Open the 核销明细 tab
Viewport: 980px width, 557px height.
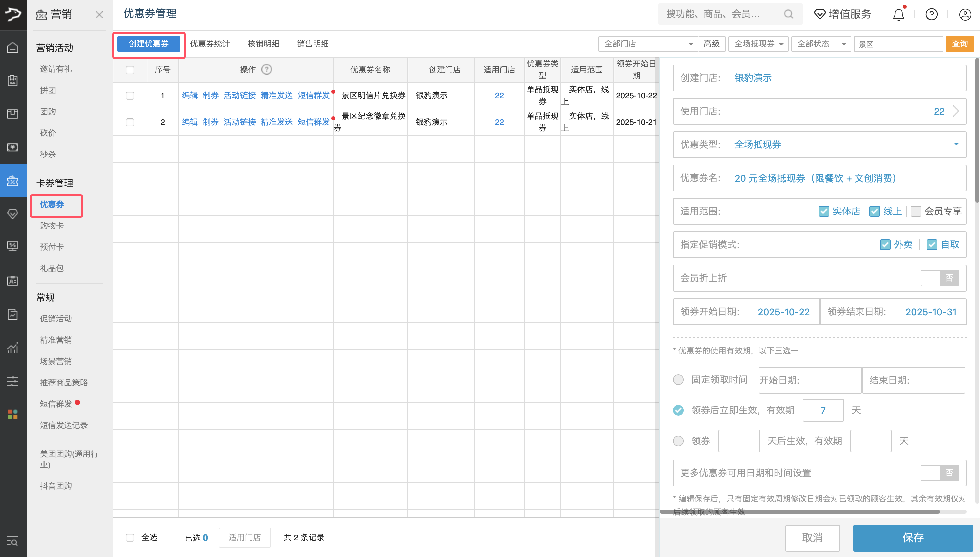(263, 44)
